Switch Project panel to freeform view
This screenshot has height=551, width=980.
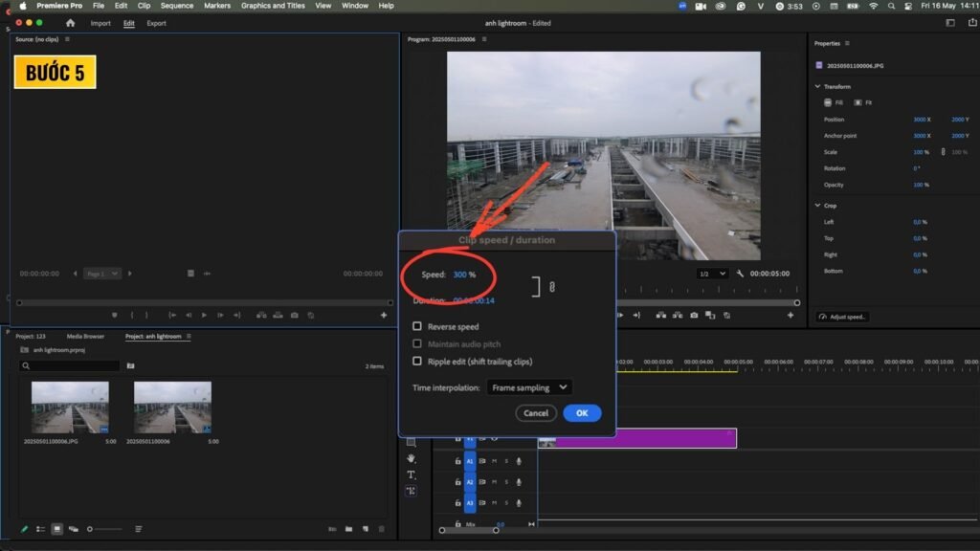(x=73, y=529)
